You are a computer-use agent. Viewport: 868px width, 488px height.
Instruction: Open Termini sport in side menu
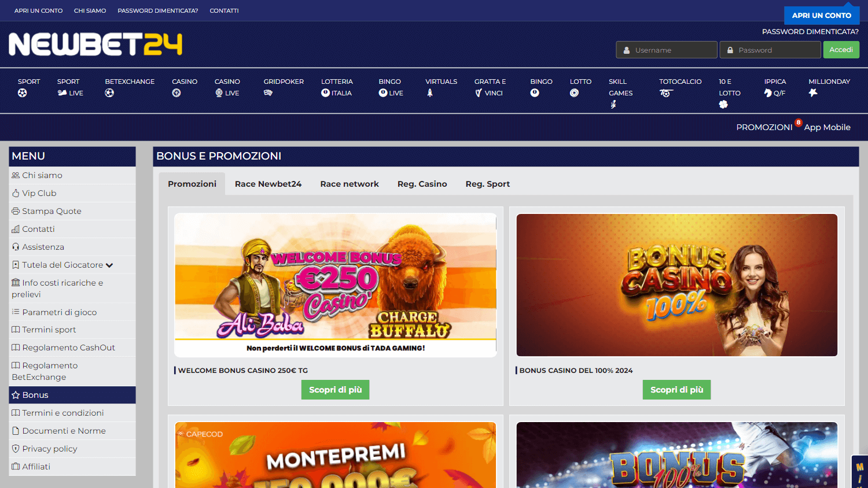tap(72, 330)
